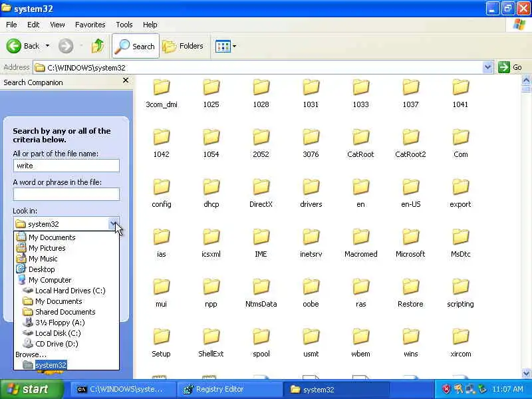Click the file list scroll down arrow
The image size is (532, 399).
[526, 373]
